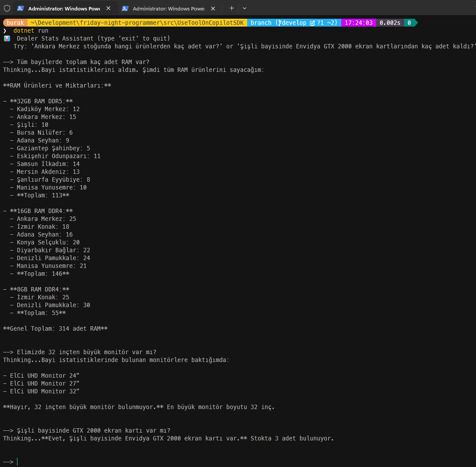Click the PowerShell icon on the first tab
This screenshot has width=476, height=467.
[20, 8]
